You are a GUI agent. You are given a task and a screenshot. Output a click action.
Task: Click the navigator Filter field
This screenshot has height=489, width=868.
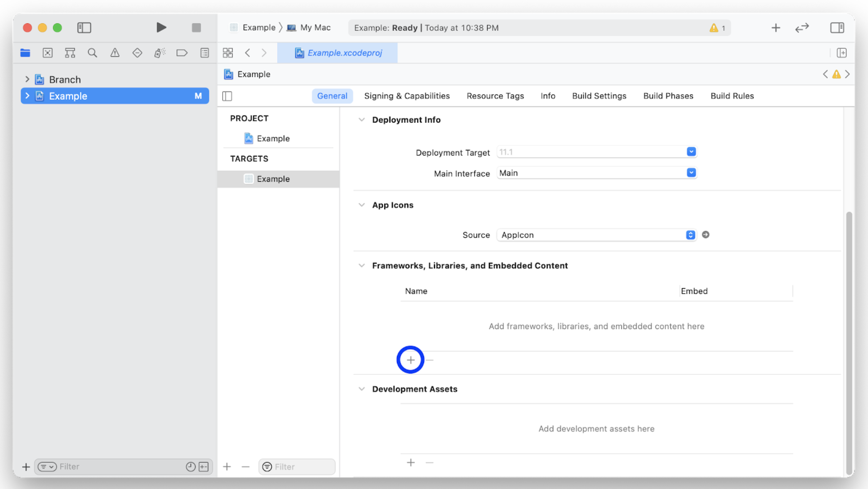(123, 467)
